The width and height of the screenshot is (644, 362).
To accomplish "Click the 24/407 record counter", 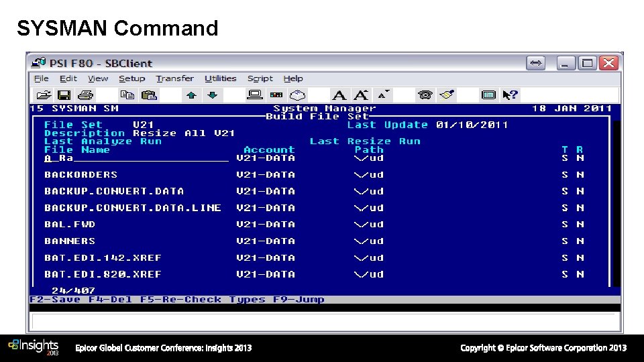I will click(74, 290).
